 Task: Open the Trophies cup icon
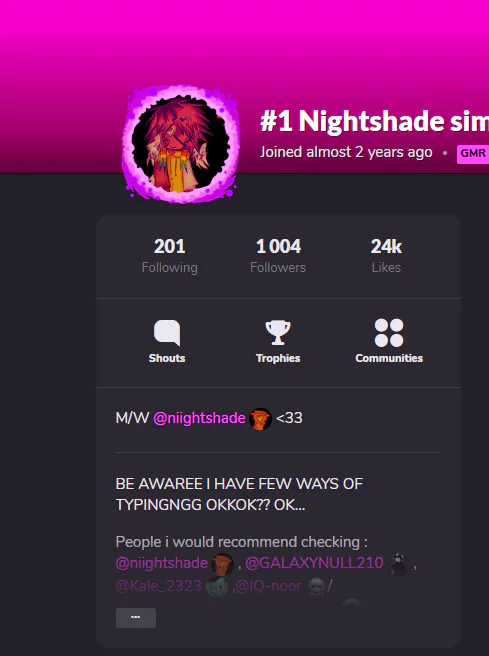(x=278, y=333)
